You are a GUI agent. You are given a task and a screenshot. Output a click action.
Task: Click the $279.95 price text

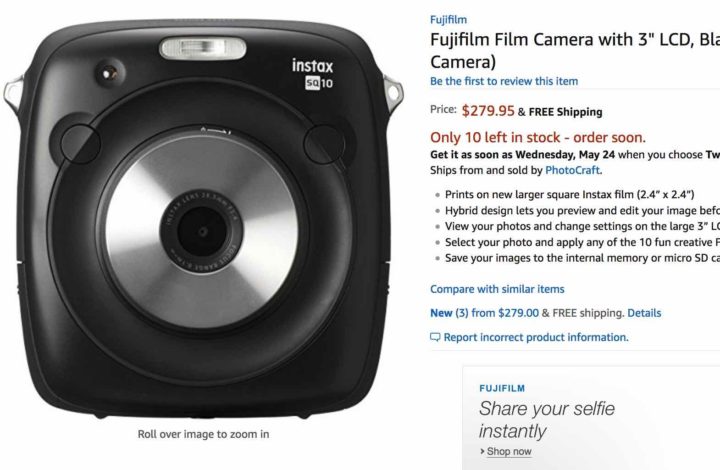click(488, 111)
